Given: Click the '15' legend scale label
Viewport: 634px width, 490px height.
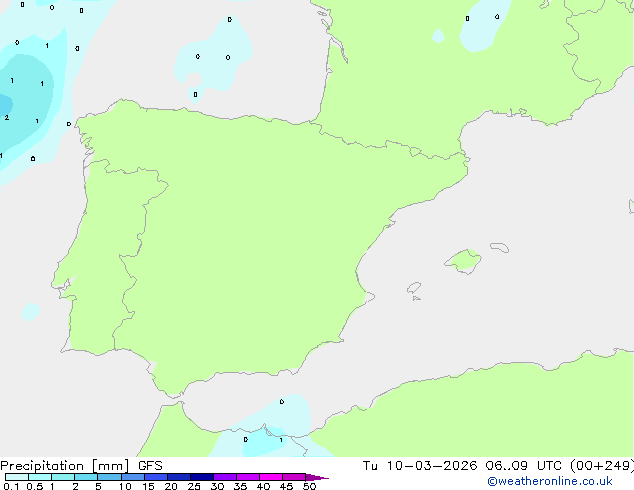Looking at the screenshot, I should click(148, 486).
